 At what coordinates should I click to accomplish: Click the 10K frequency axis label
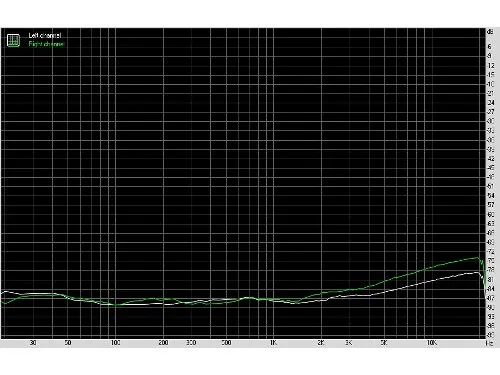pos(432,343)
